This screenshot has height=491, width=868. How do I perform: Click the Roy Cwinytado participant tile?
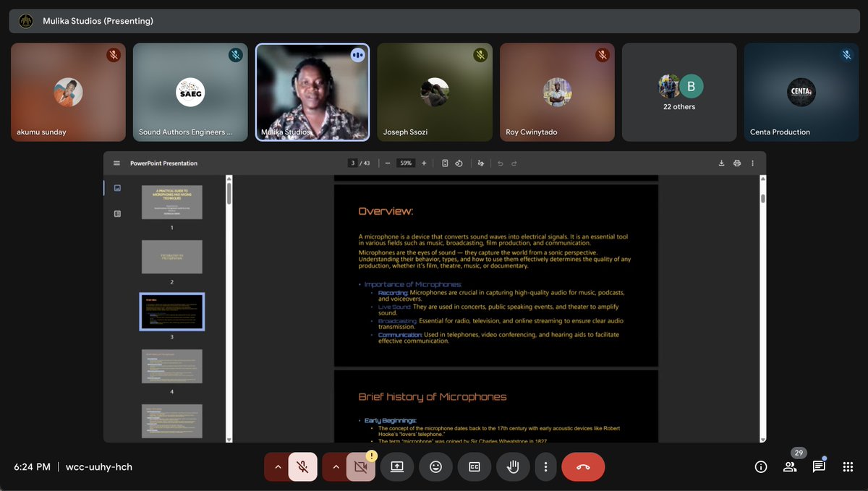557,92
